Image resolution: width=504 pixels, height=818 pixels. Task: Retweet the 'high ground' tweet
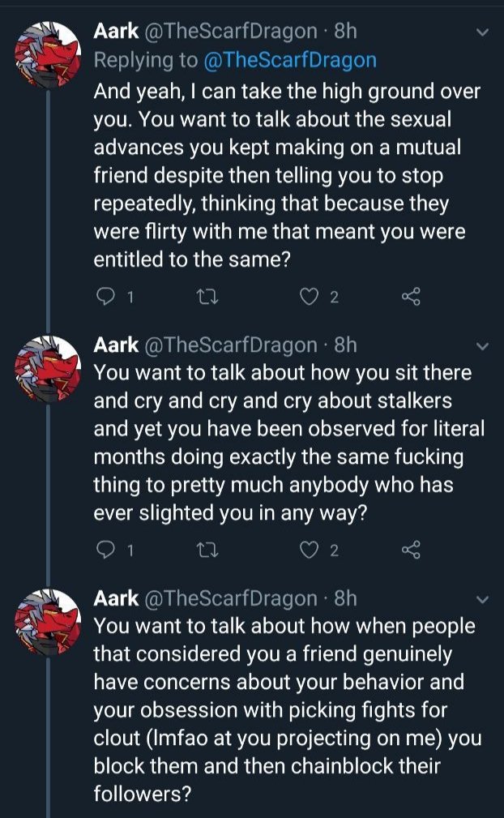[207, 298]
